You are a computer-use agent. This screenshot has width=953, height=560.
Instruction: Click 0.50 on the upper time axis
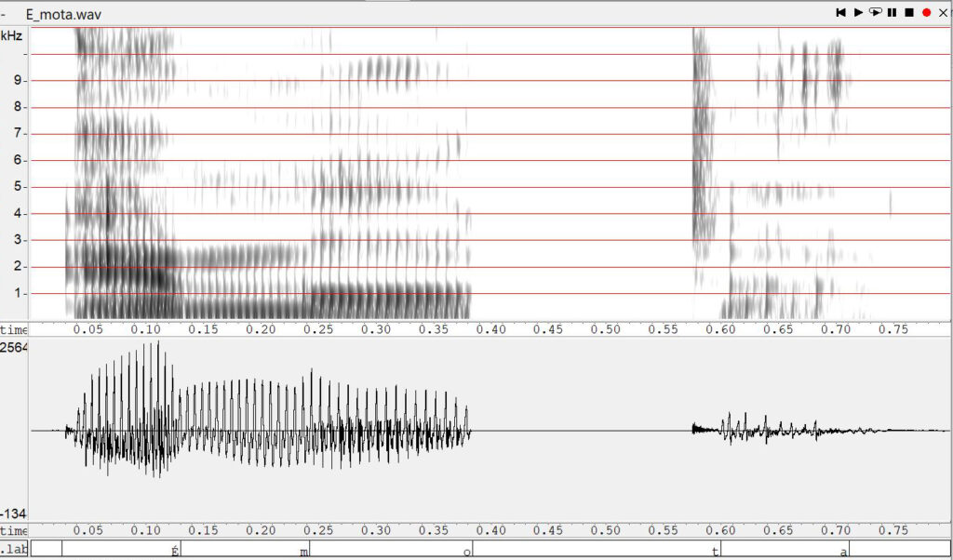point(605,329)
